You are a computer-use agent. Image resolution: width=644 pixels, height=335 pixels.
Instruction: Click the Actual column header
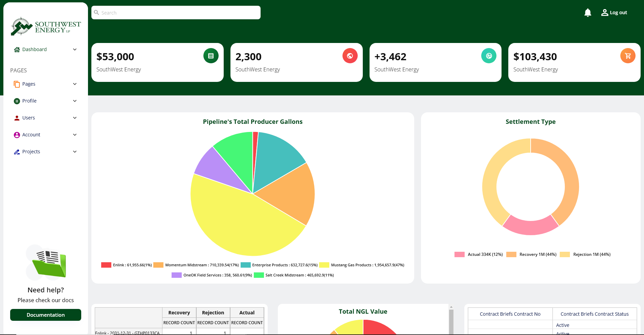tap(247, 313)
